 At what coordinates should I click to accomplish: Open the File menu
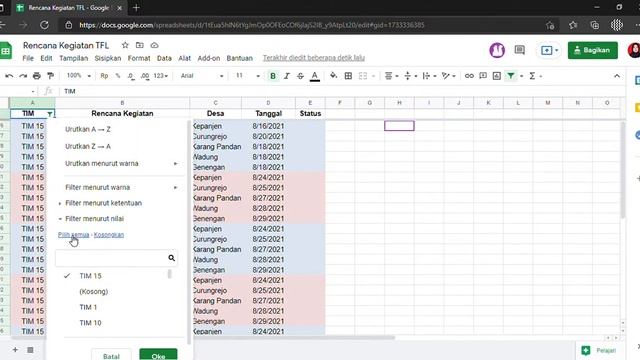[x=28, y=58]
